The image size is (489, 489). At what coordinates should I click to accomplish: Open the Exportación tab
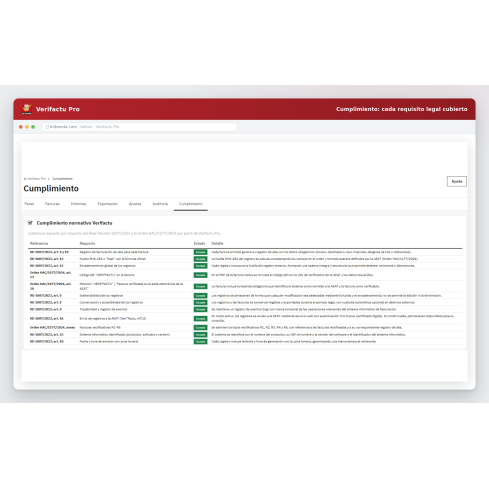click(x=107, y=204)
